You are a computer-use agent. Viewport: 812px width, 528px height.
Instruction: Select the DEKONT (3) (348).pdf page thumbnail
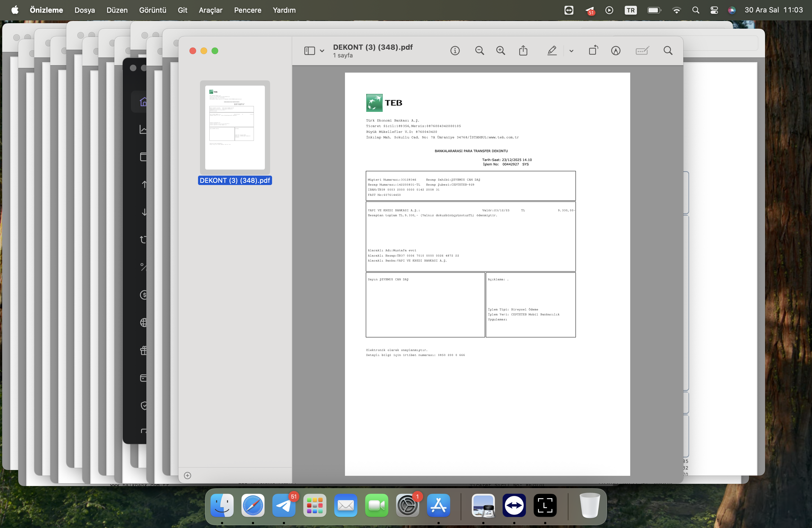[235, 127]
